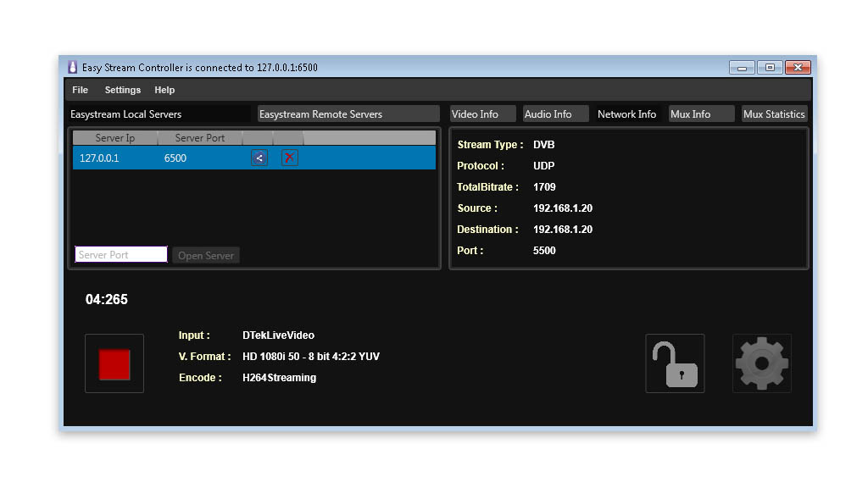Click the red X delete icon in server row

tap(289, 158)
